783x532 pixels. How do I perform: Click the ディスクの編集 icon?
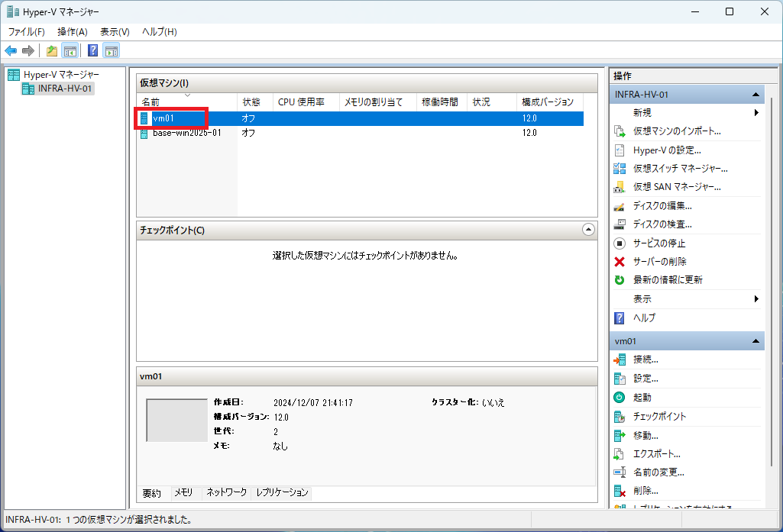click(x=620, y=206)
